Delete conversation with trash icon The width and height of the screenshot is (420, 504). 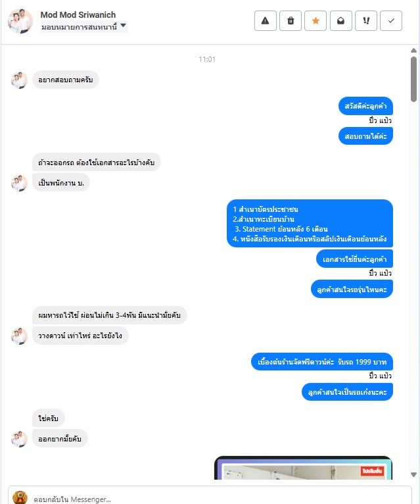(291, 21)
